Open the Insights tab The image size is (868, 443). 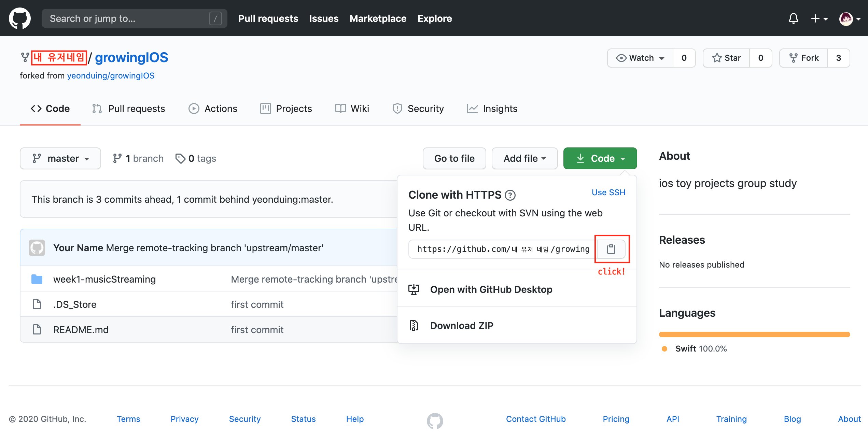tap(492, 109)
